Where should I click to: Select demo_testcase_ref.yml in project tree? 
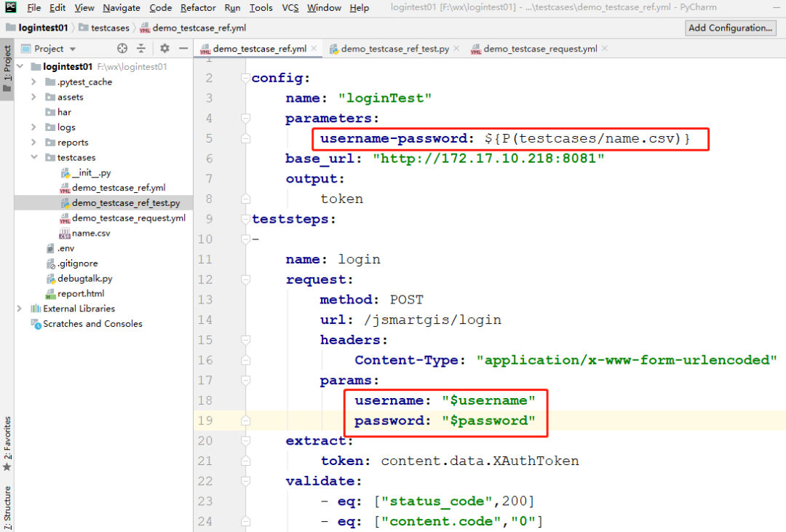point(119,188)
